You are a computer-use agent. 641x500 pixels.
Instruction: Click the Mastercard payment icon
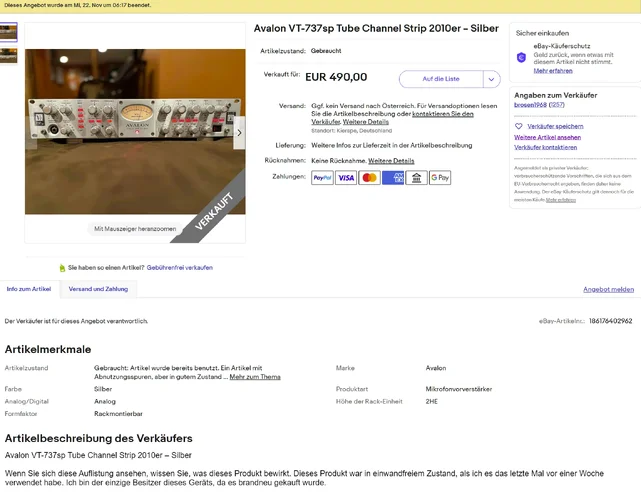click(370, 178)
